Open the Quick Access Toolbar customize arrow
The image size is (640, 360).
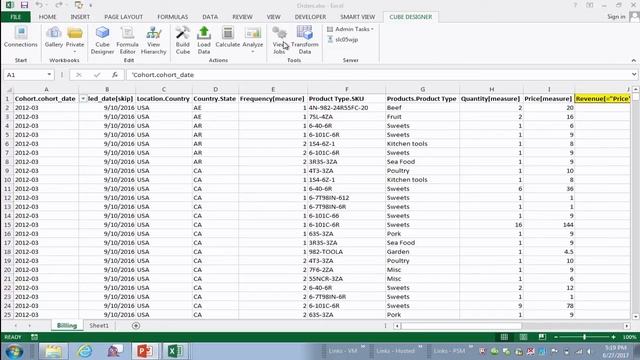pos(90,5)
